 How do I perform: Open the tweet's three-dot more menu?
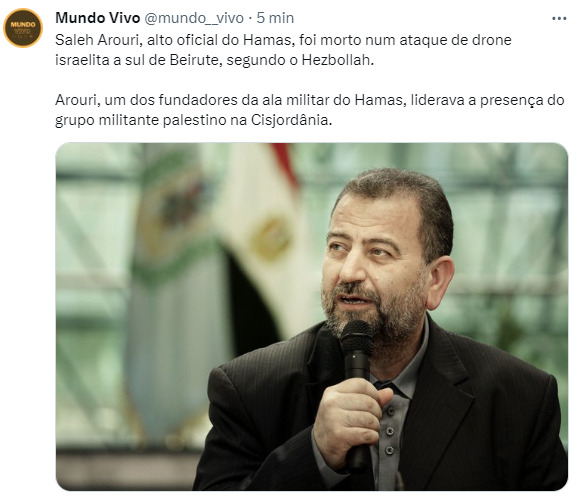pyautogui.click(x=559, y=18)
